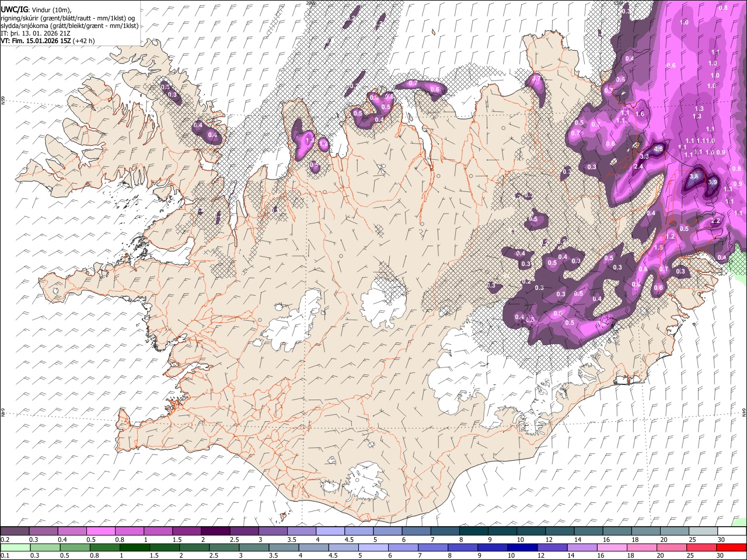
Task: Click the 'VT: Fim. 15.01.2026 15Z (+42 h)' line
Action: (x=48, y=41)
